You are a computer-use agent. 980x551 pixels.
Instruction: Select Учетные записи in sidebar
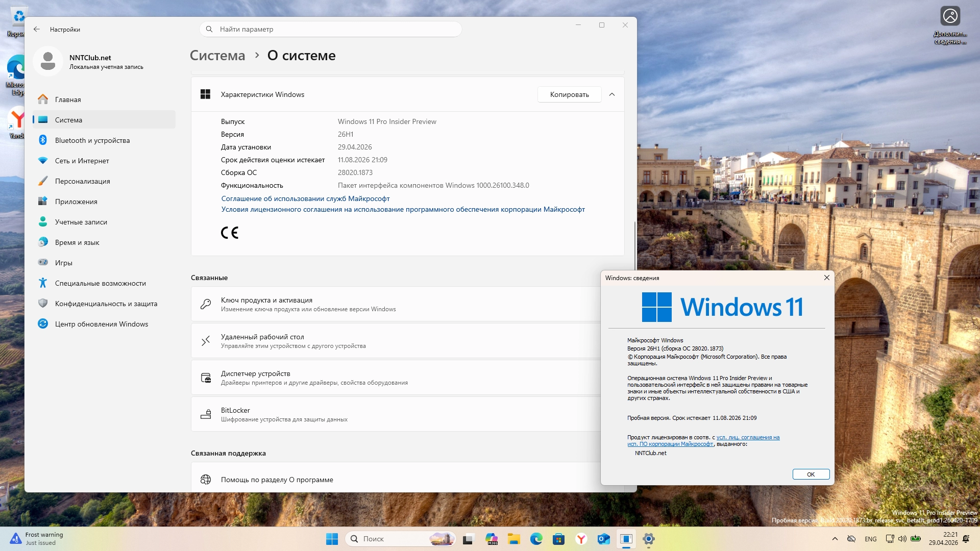81,222
